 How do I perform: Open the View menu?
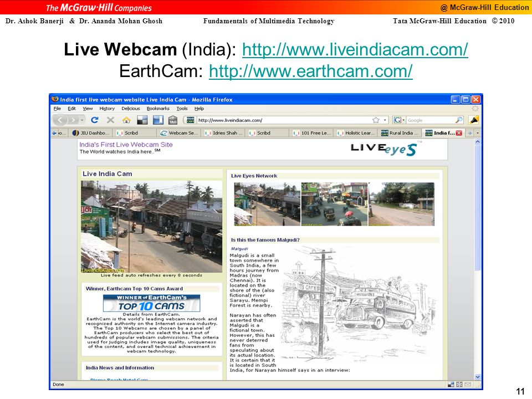coord(88,109)
